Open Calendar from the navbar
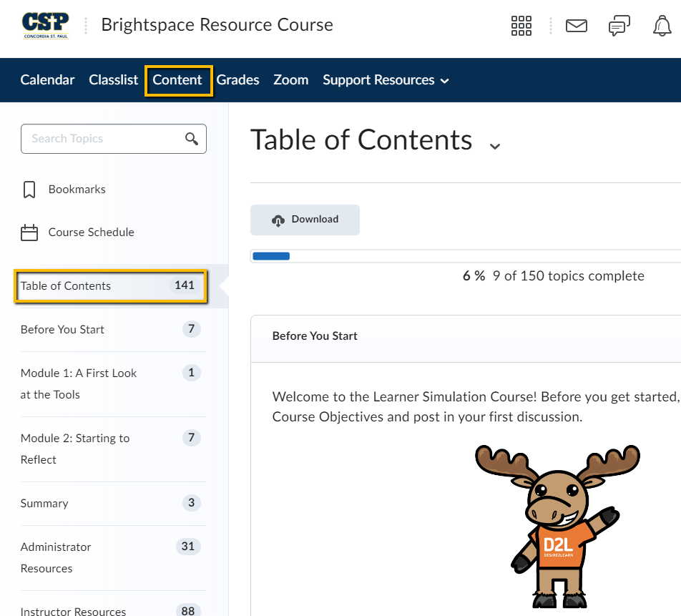The image size is (681, 616). pyautogui.click(x=47, y=80)
